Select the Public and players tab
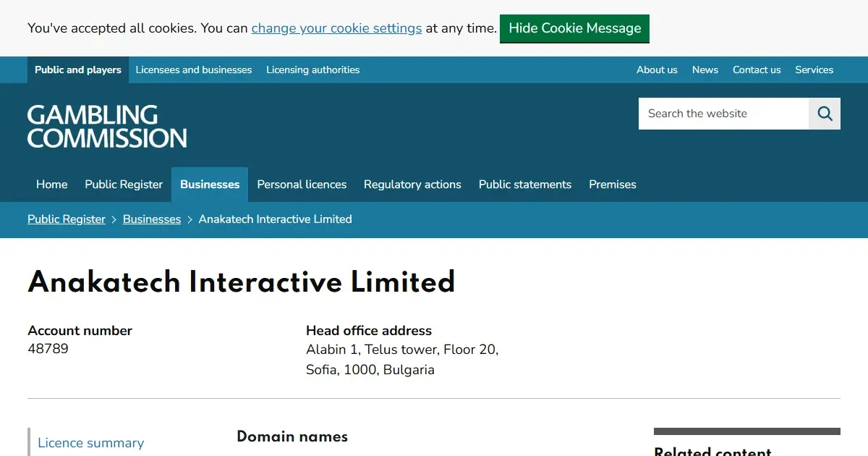Screen dimensions: 868x456 pyautogui.click(x=78, y=69)
